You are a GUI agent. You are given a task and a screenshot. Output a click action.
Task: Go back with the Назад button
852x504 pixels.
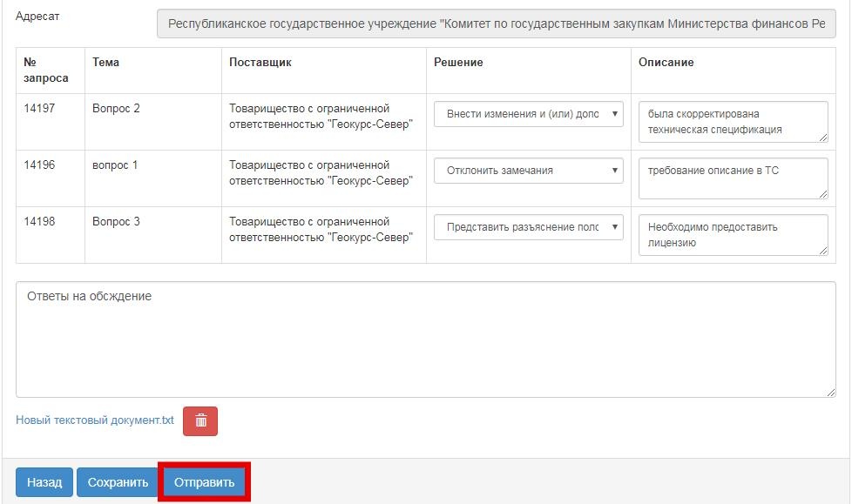[44, 482]
